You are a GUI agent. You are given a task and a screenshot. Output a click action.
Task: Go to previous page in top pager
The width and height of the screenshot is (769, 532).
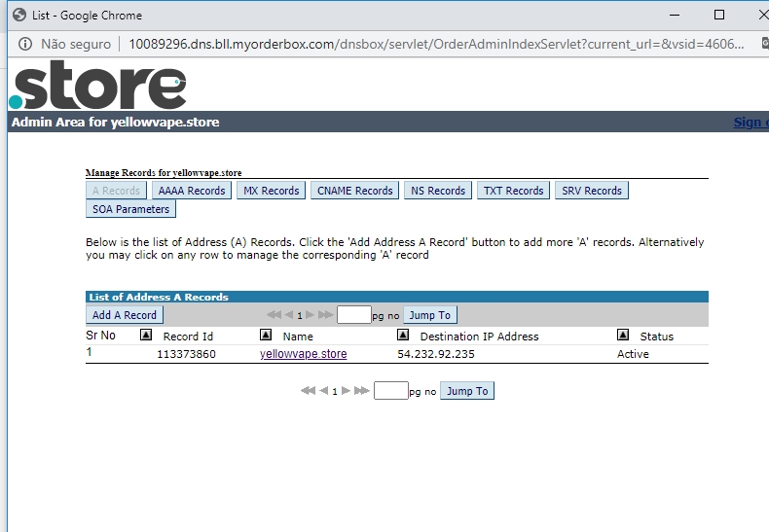point(289,315)
